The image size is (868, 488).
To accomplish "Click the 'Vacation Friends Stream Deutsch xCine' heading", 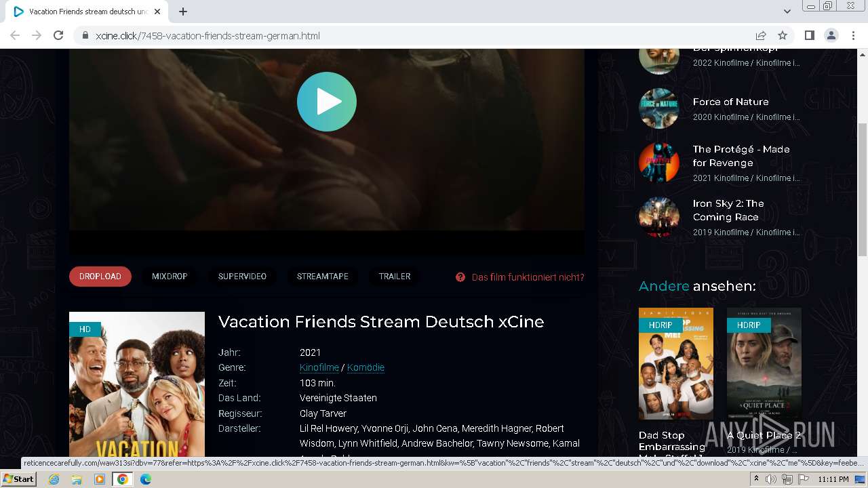I will click(x=381, y=322).
